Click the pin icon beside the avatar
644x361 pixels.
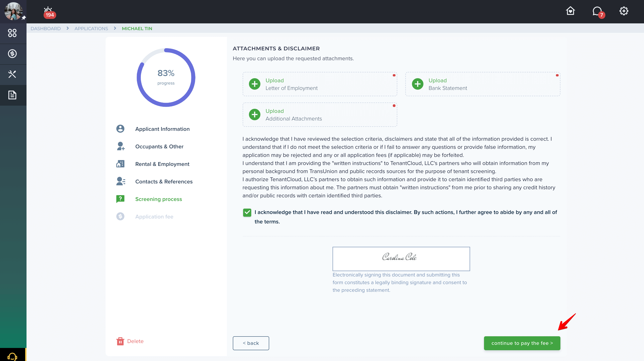tap(24, 18)
